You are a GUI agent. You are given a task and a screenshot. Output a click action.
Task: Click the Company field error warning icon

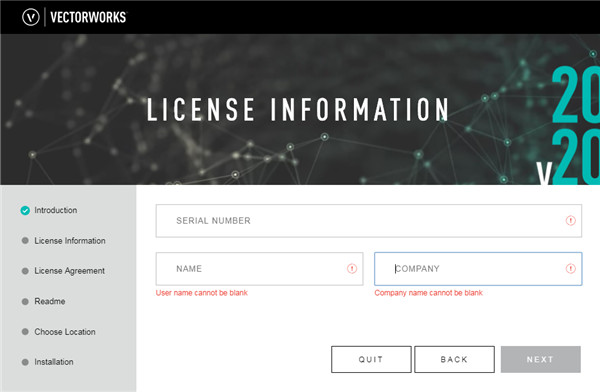(x=571, y=269)
